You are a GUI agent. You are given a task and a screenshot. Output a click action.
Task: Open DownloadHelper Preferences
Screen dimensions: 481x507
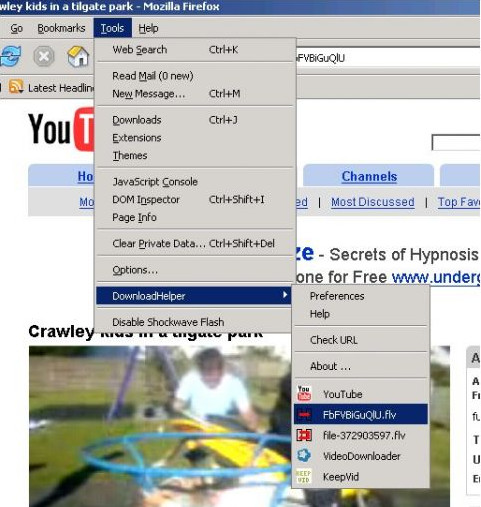click(361, 296)
